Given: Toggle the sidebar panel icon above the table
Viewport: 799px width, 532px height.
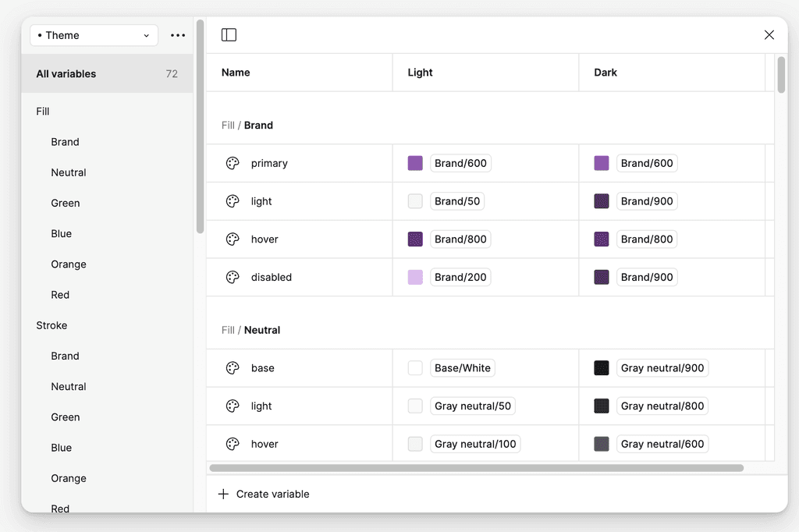Looking at the screenshot, I should click(x=229, y=34).
